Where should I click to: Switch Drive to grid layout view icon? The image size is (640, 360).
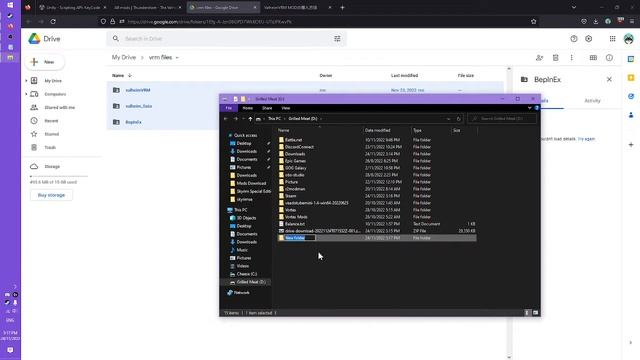coord(593,58)
